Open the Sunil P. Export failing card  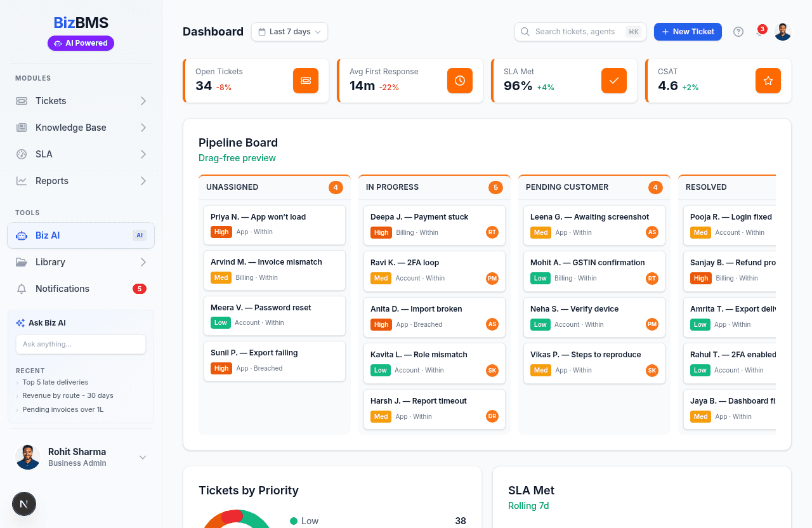click(x=274, y=360)
